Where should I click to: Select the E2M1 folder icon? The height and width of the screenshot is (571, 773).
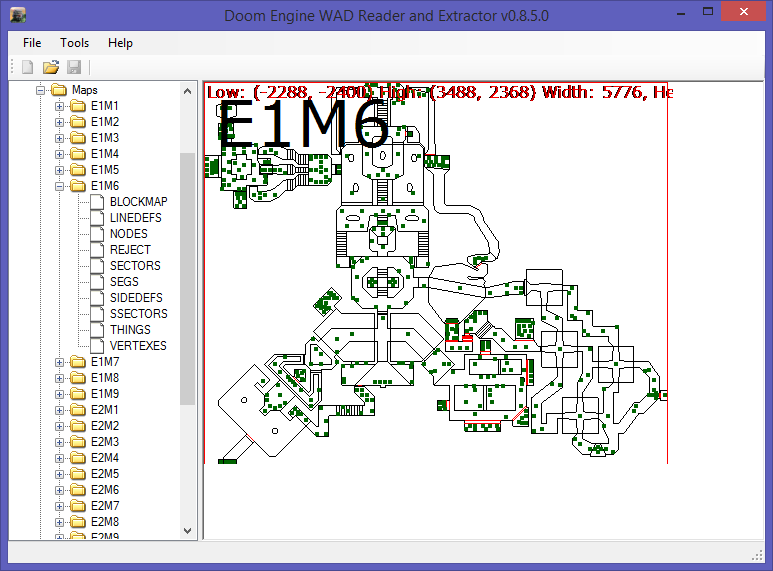[x=78, y=410]
